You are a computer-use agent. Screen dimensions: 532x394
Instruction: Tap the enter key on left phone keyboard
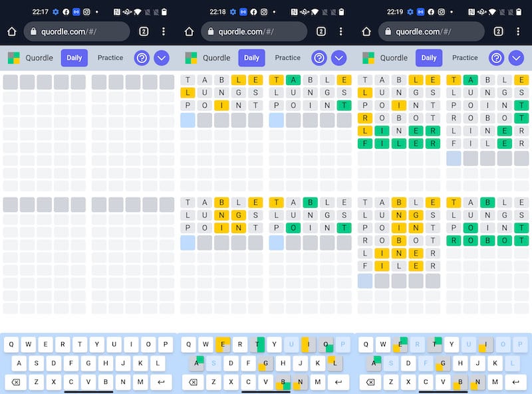pos(161,382)
